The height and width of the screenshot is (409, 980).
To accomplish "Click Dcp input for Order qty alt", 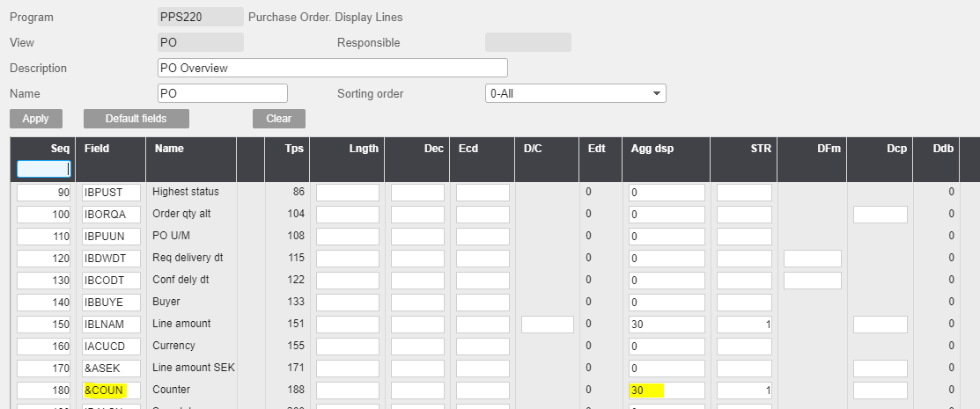I will (880, 214).
